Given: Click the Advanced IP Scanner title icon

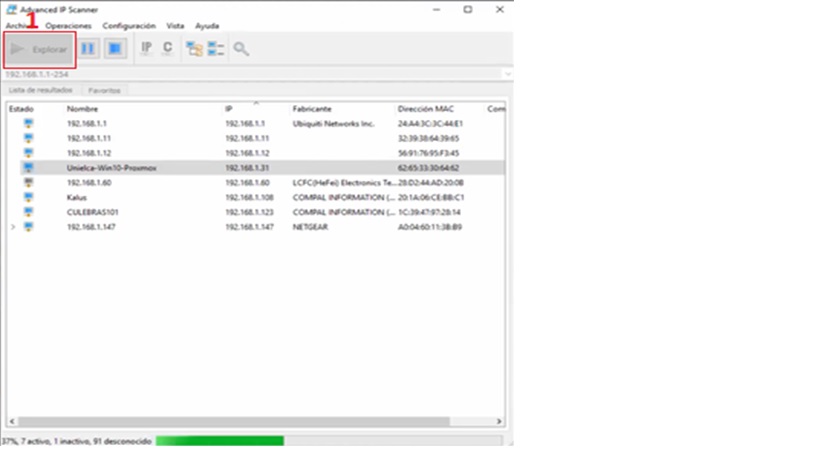Looking at the screenshot, I should (x=11, y=9).
